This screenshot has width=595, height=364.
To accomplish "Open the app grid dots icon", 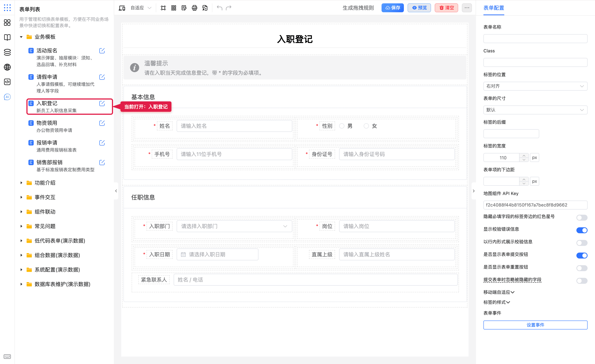I will point(7,8).
